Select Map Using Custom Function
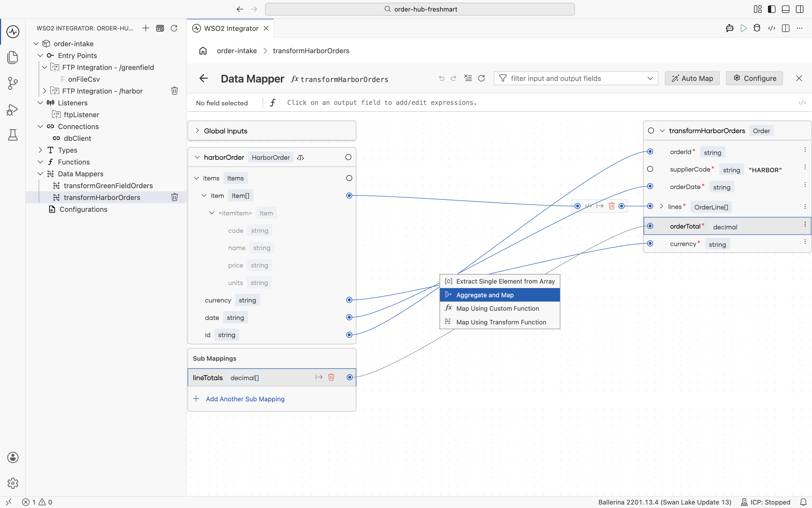The image size is (812, 508). point(500,309)
